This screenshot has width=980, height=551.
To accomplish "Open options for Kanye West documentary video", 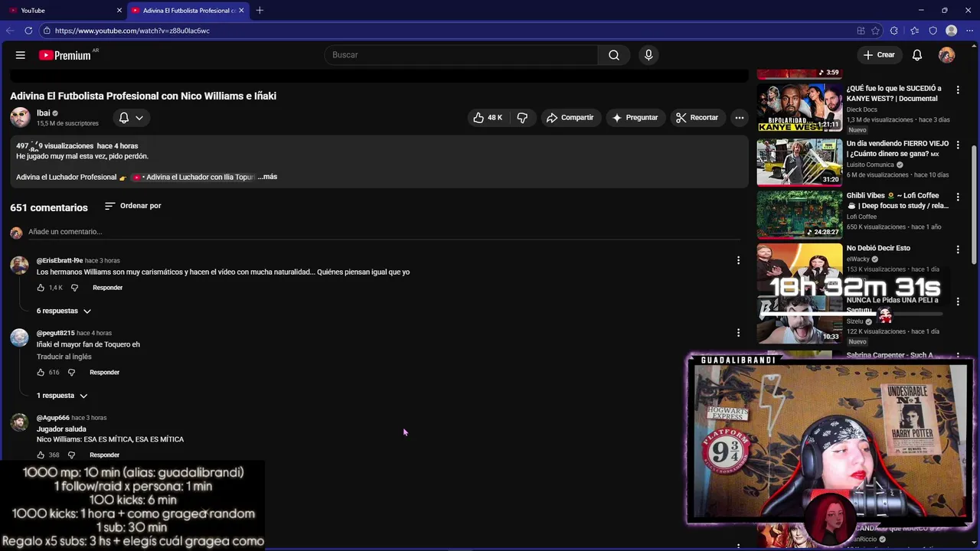I will point(958,90).
